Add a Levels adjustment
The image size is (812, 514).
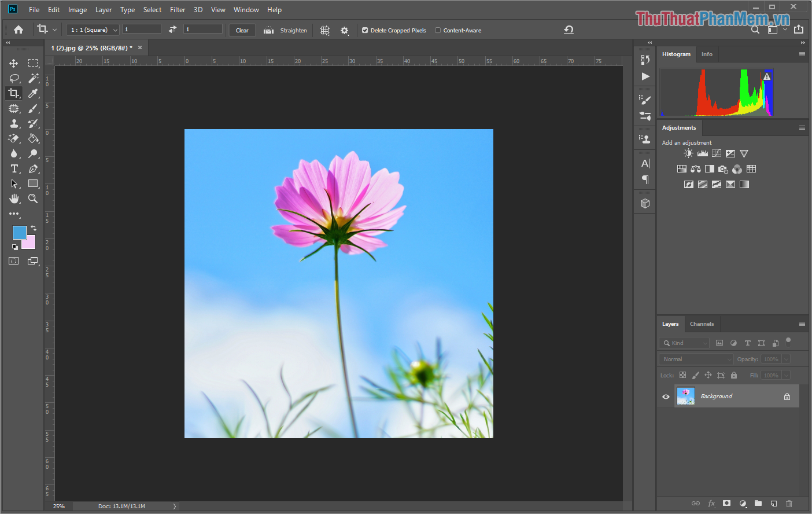tap(702, 153)
